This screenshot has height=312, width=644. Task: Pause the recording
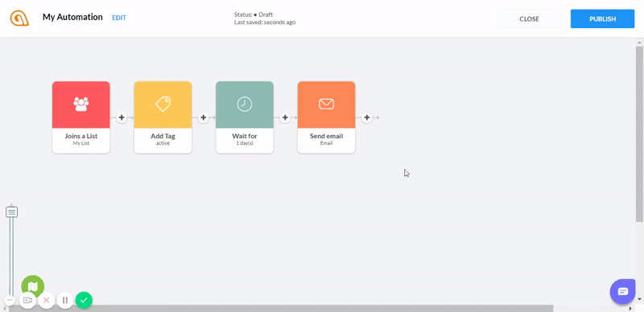tap(65, 300)
